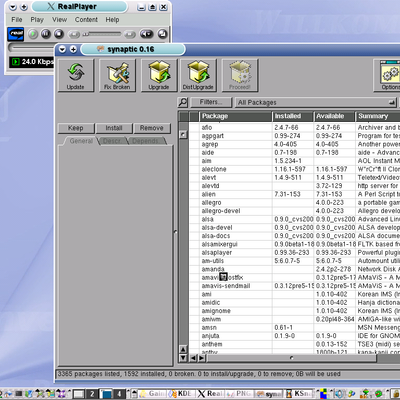The width and height of the screenshot is (400, 400).
Task: Switch to the Depends tab
Action: (x=145, y=141)
